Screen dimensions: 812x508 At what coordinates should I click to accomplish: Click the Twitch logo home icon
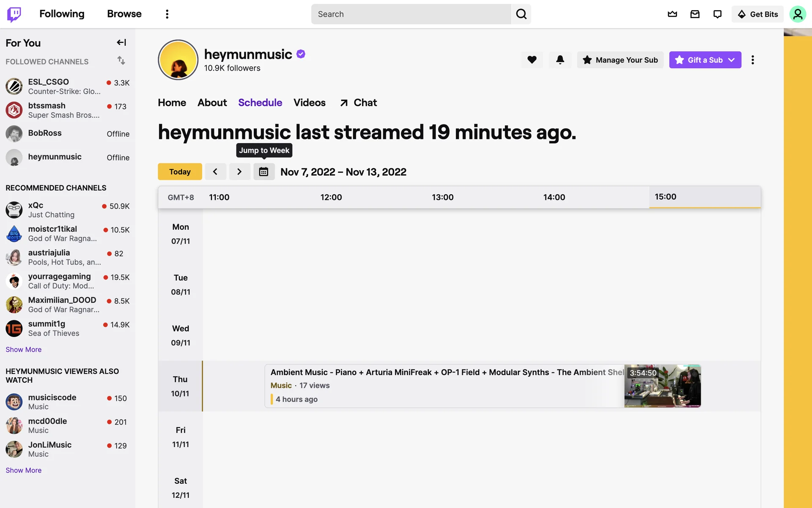[14, 14]
